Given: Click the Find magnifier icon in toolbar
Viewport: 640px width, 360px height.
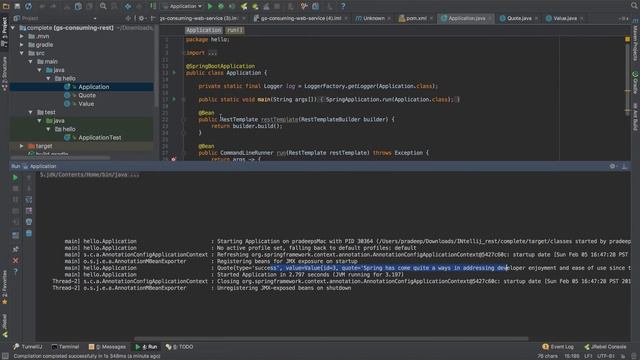Looking at the screenshot, I should click(x=103, y=6).
